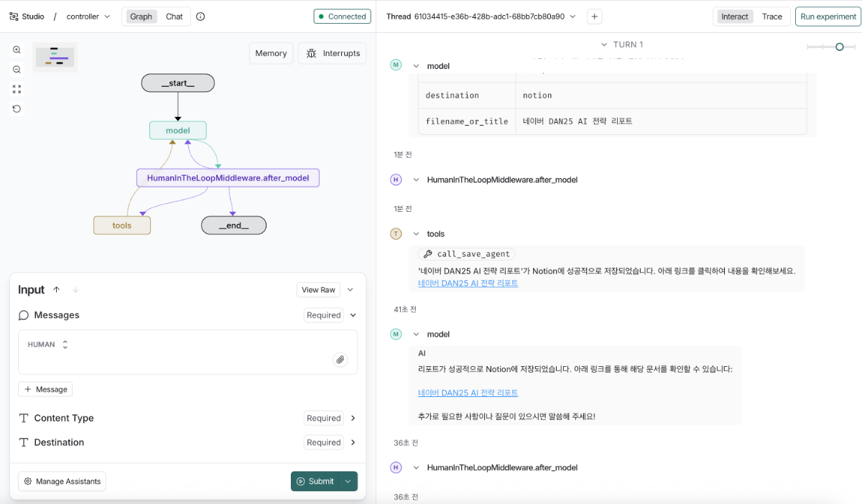The height and width of the screenshot is (504, 862).
Task: Open Notion report link in tools output
Action: [x=468, y=283]
